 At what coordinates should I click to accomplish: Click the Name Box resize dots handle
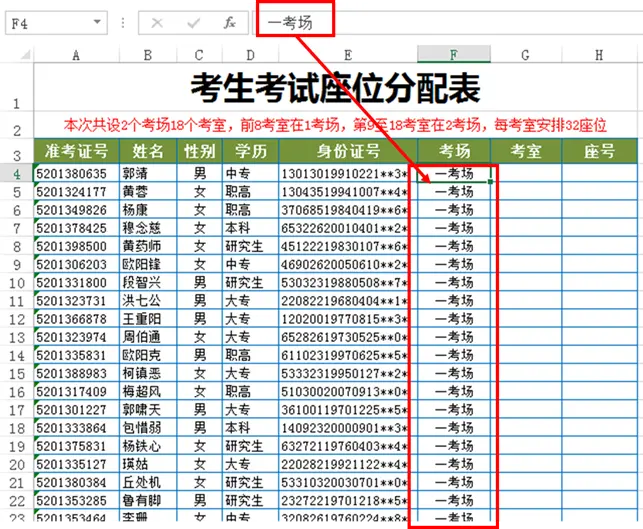(123, 23)
